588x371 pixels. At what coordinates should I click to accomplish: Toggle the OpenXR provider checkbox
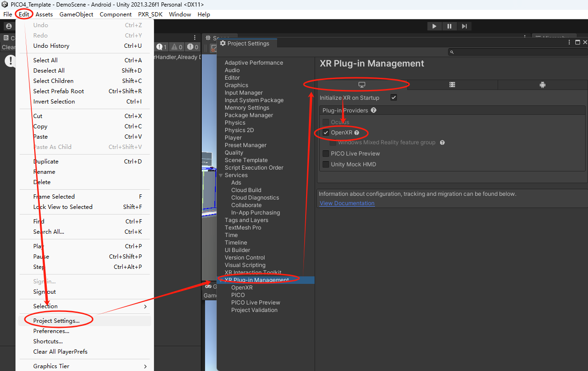click(x=326, y=133)
